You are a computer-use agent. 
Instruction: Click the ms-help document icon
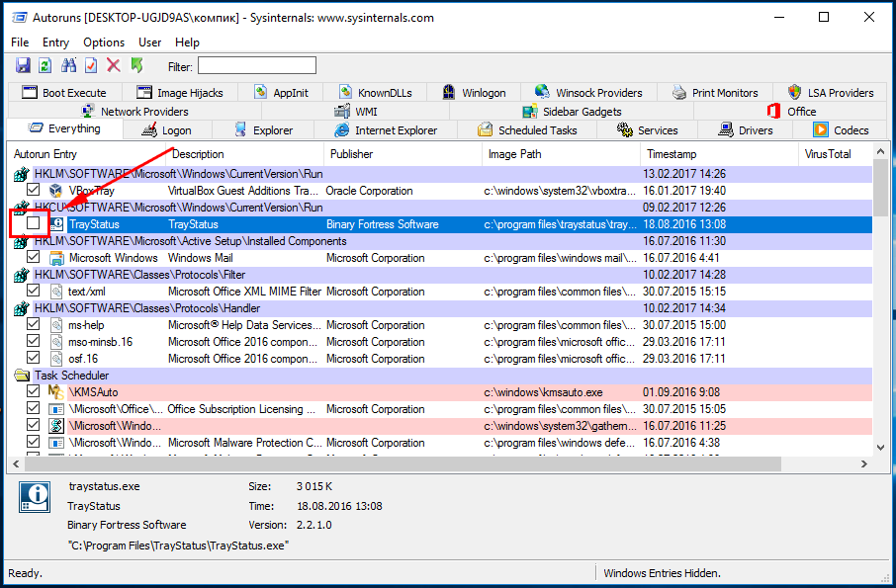[56, 325]
